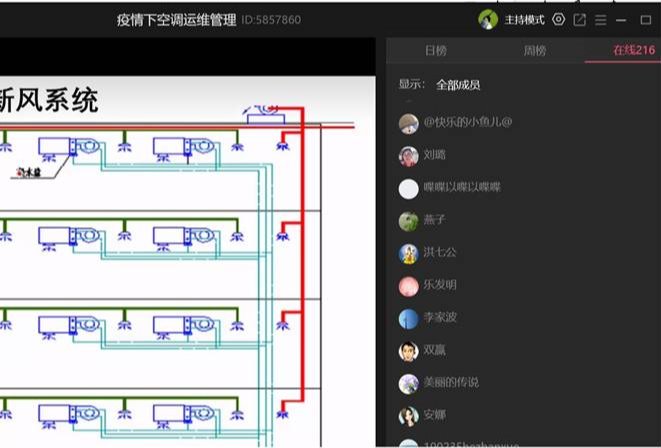Select member name 乐发明
The height and width of the screenshot is (448, 661).
(x=440, y=285)
